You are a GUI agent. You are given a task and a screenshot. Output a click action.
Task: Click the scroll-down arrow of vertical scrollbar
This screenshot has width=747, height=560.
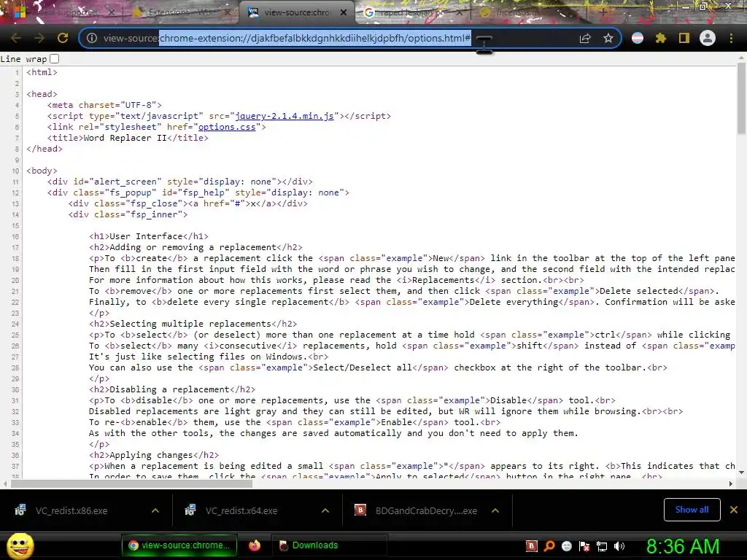[741, 472]
